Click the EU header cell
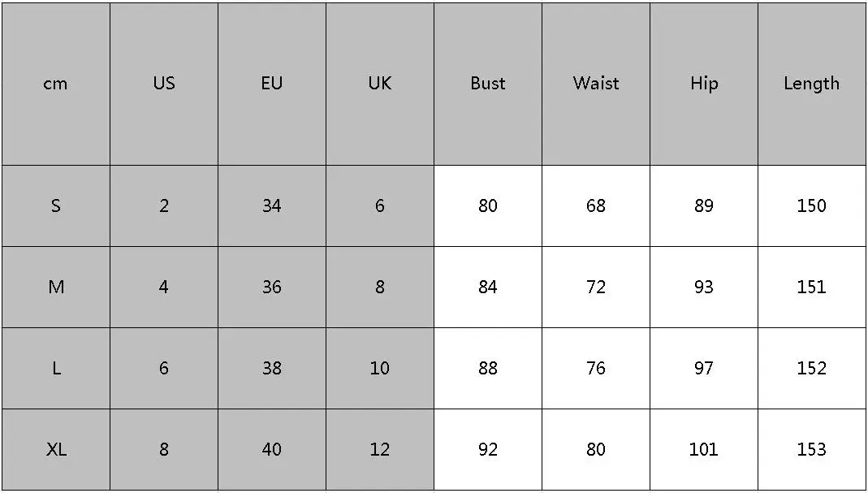 (272, 84)
